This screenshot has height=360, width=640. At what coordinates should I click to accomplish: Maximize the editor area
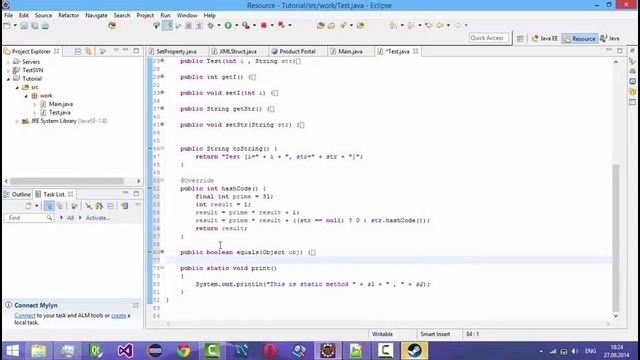point(620,51)
